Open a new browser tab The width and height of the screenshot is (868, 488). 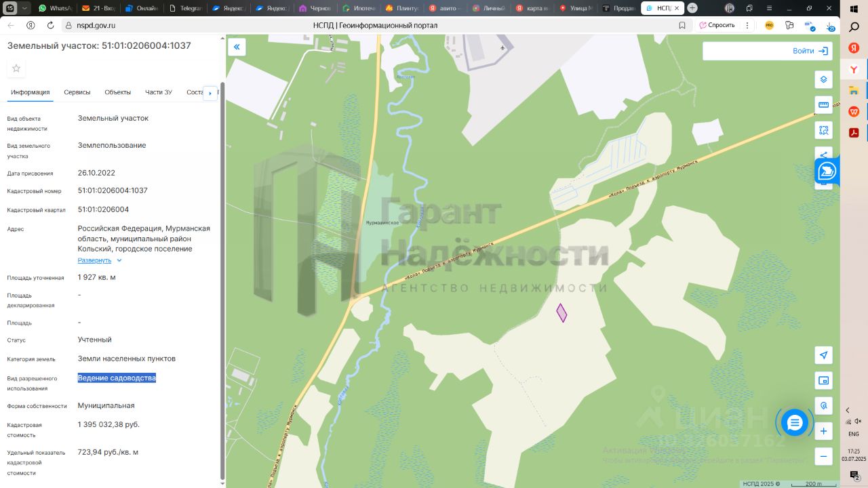tap(692, 8)
